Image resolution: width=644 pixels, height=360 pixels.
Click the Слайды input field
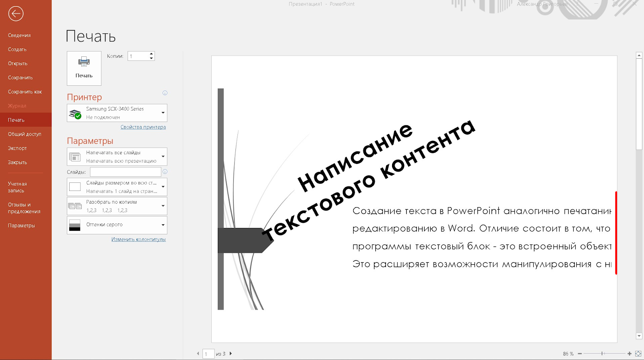125,172
